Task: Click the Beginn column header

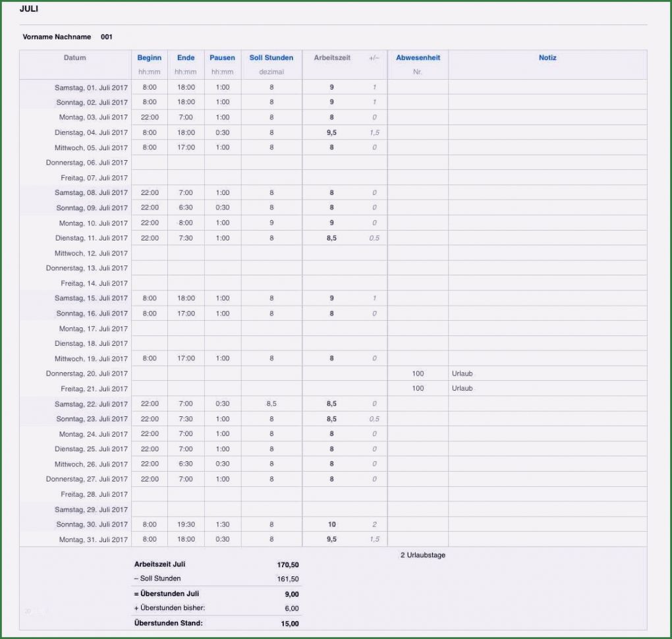Action: 149,58
